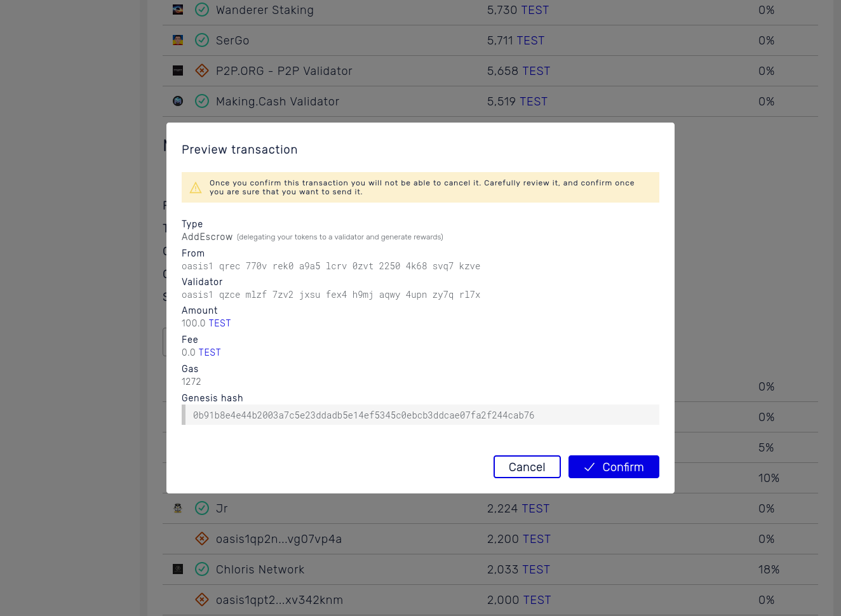Screen dimensions: 841x616
Task: Click the diamond icon beside oasis1qp2n...vg07vp4a
Action: click(202, 539)
